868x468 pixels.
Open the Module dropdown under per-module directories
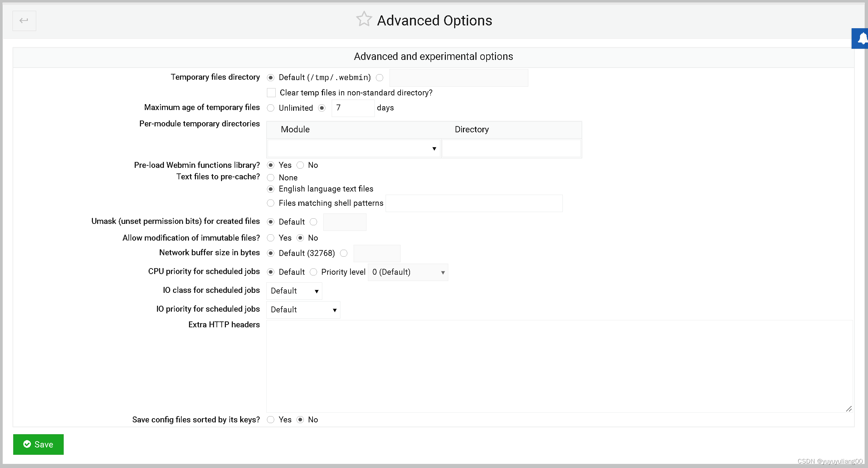pyautogui.click(x=354, y=148)
